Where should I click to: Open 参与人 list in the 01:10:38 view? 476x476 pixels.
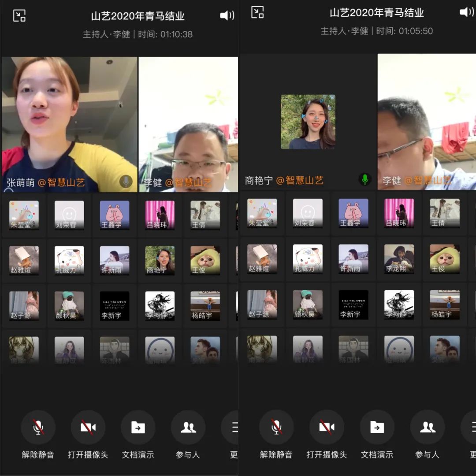[x=188, y=428]
